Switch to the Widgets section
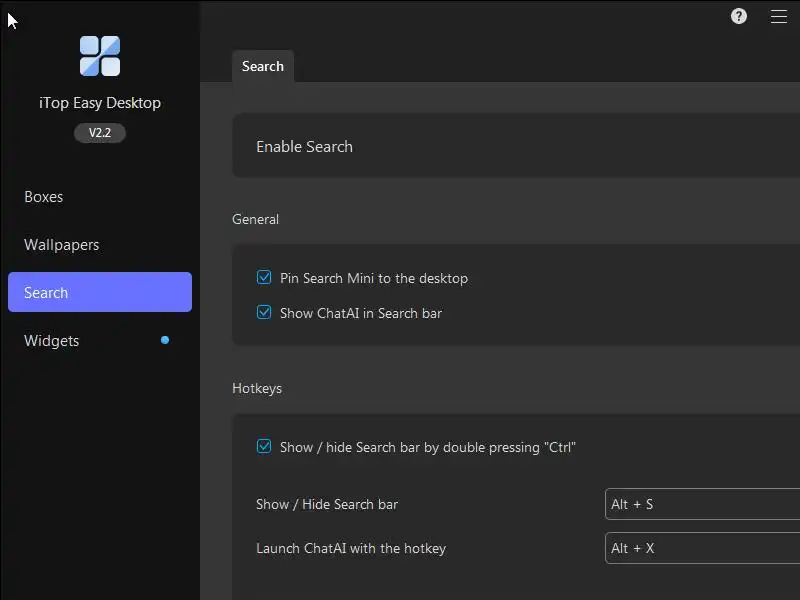800x600 pixels. coord(52,341)
